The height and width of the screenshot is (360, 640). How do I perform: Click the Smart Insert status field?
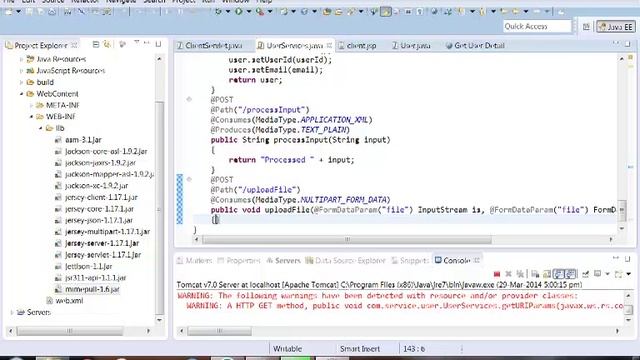click(x=360, y=349)
